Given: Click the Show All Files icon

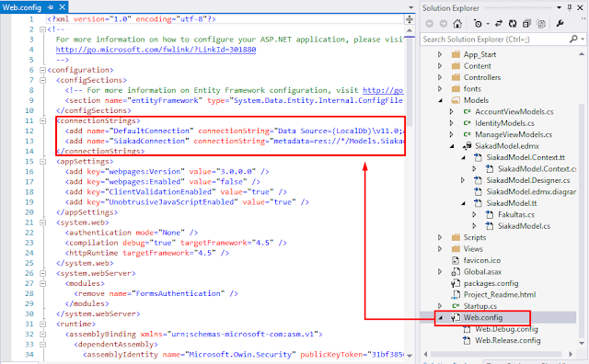Looking at the screenshot, I should [x=541, y=24].
